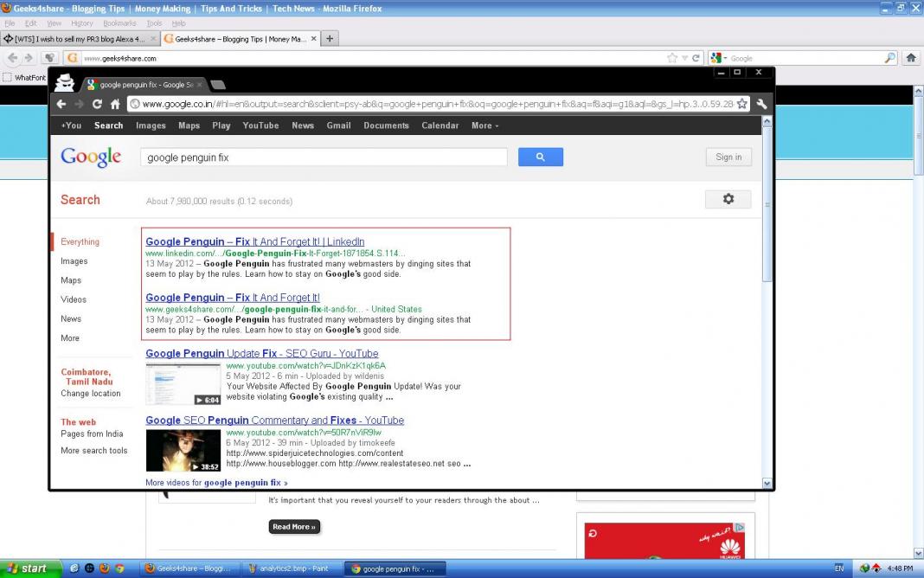Play the 38:52 video thumbnail
This screenshot has width=924, height=578.
pos(183,451)
